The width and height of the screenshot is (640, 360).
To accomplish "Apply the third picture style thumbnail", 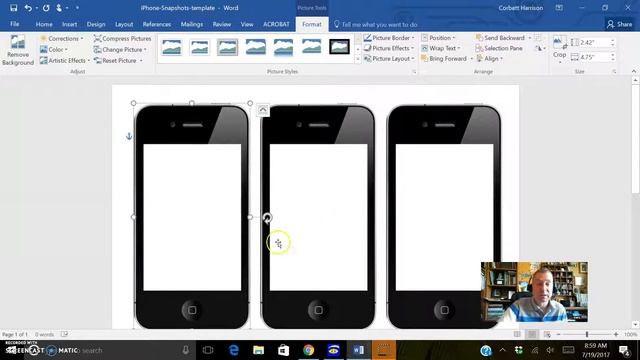I will coord(227,47).
